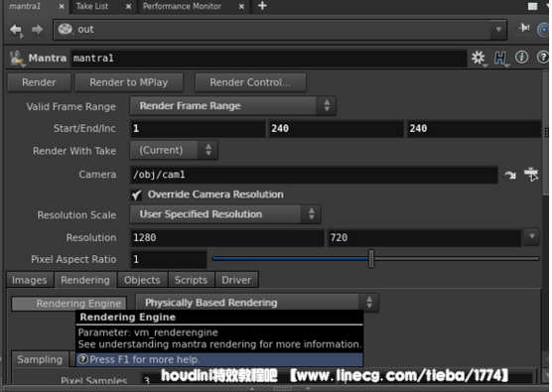Click the Mantra node operator icon

(x=17, y=59)
